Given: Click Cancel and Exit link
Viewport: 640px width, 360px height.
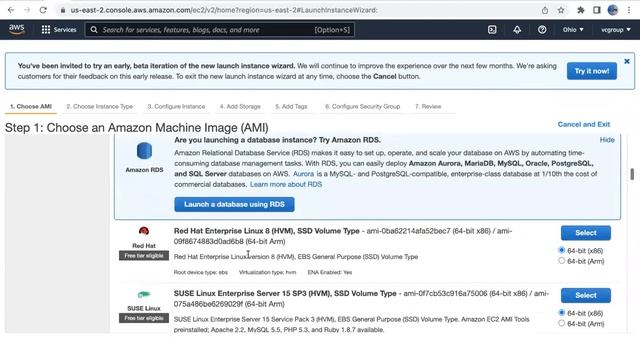Looking at the screenshot, I should tap(584, 124).
